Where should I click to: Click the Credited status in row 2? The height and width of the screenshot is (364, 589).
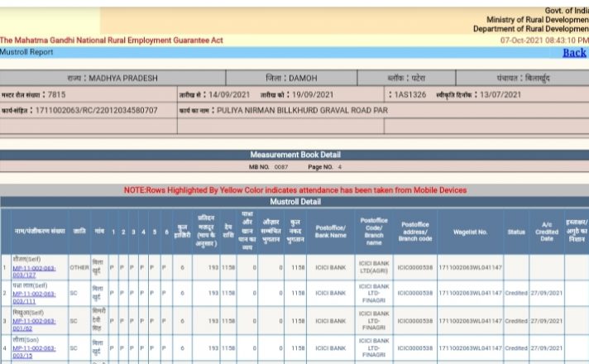516,293
